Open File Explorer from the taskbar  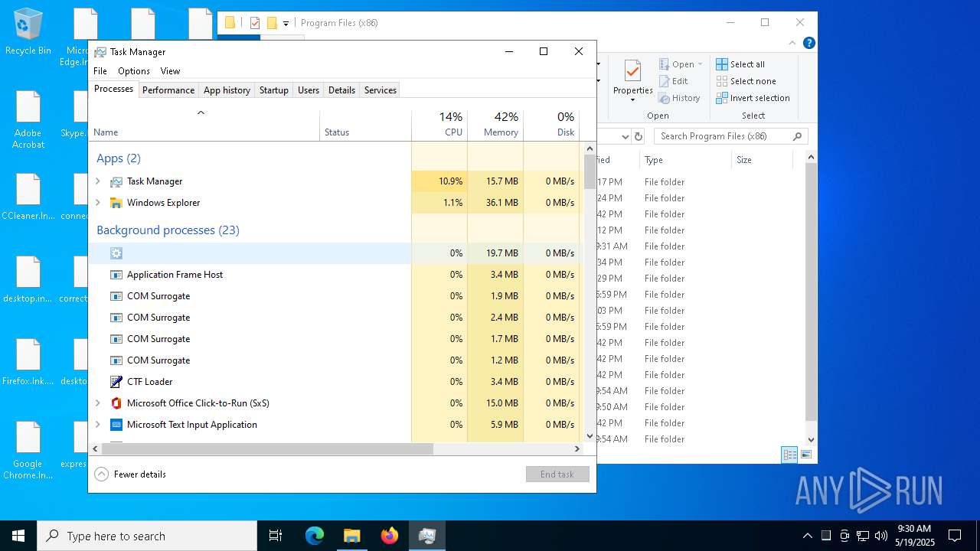tap(352, 536)
